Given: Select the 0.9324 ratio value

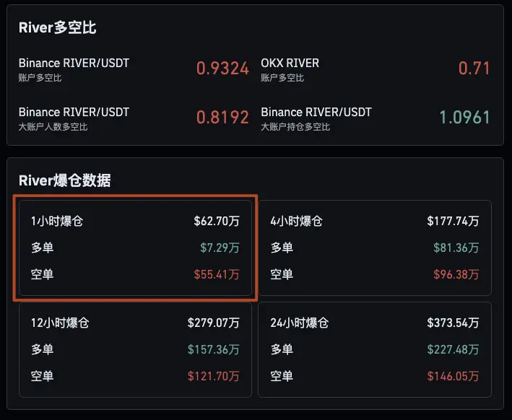Looking at the screenshot, I should coord(222,69).
